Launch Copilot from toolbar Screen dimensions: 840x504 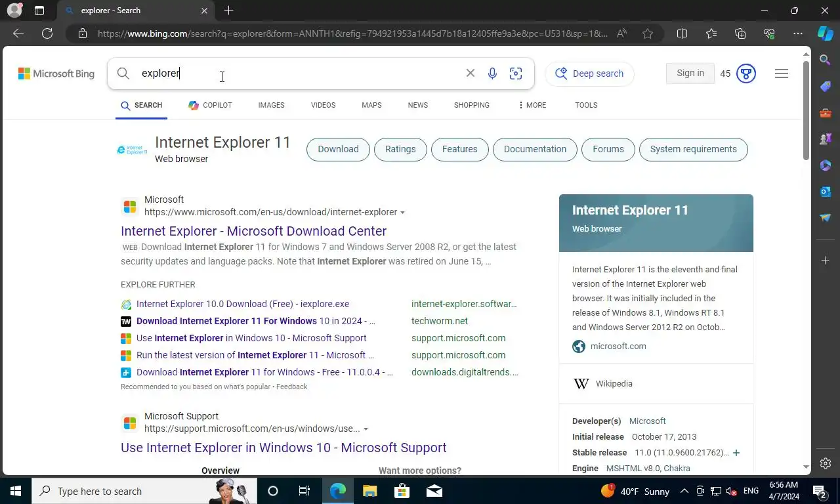click(x=826, y=33)
